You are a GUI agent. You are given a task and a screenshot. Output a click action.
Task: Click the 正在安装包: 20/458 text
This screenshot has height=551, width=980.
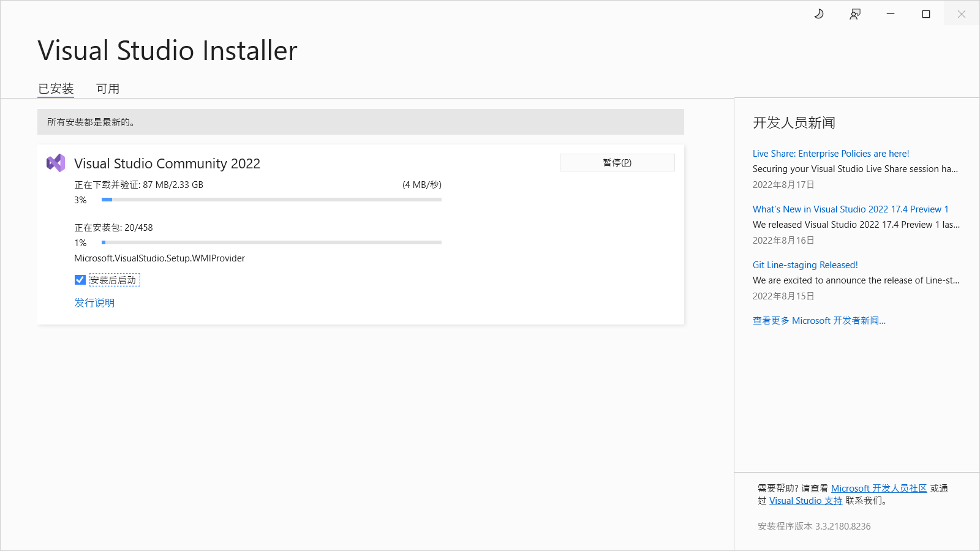tap(114, 228)
